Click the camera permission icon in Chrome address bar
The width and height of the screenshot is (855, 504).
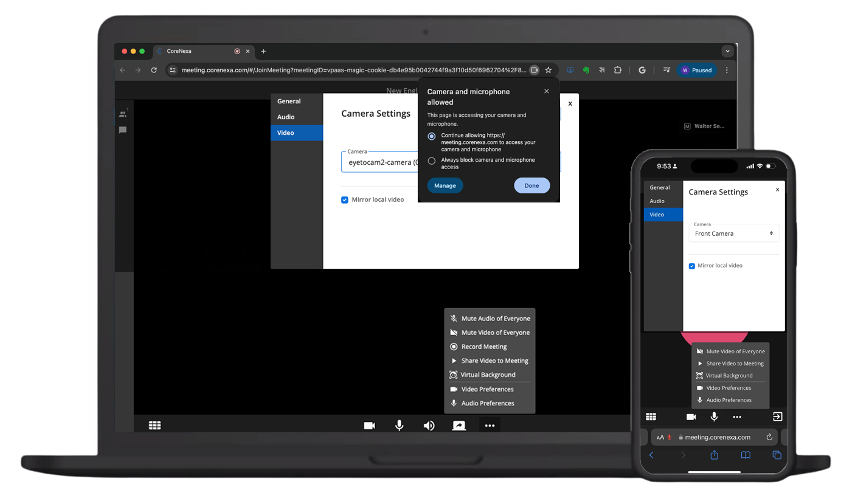tap(534, 70)
